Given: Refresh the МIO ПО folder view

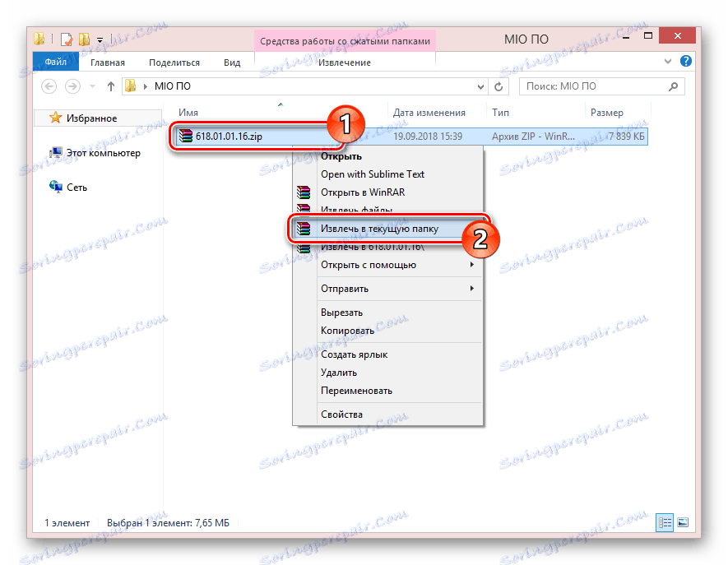Looking at the screenshot, I should point(498,87).
